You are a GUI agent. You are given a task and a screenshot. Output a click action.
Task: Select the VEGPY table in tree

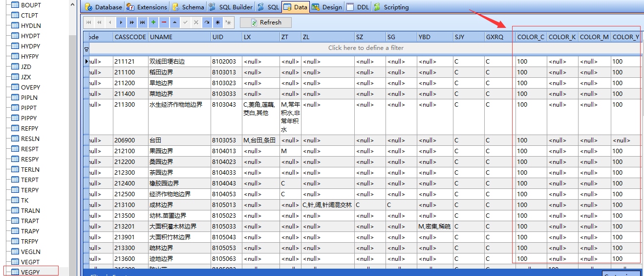(x=30, y=272)
